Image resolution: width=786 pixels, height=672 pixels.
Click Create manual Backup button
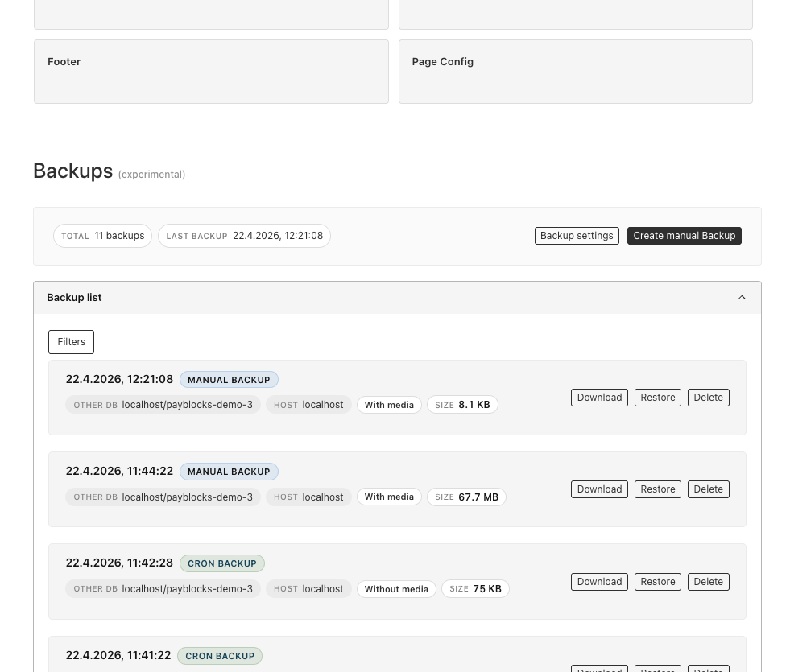coord(685,236)
